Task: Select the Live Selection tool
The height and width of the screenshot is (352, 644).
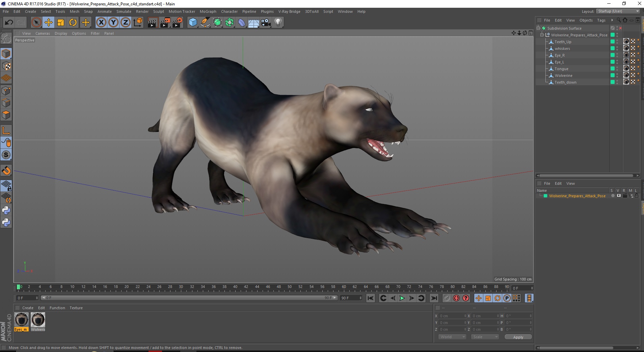Action: [x=36, y=23]
